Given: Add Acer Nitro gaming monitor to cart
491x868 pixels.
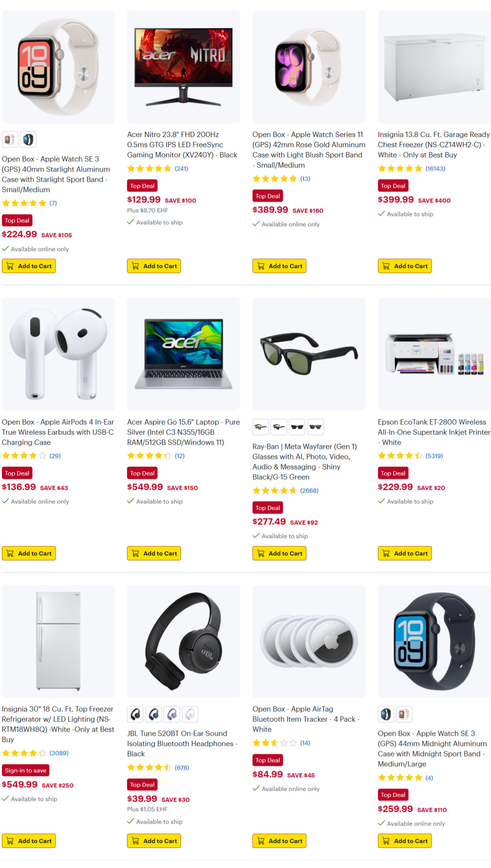Looking at the screenshot, I should [154, 266].
